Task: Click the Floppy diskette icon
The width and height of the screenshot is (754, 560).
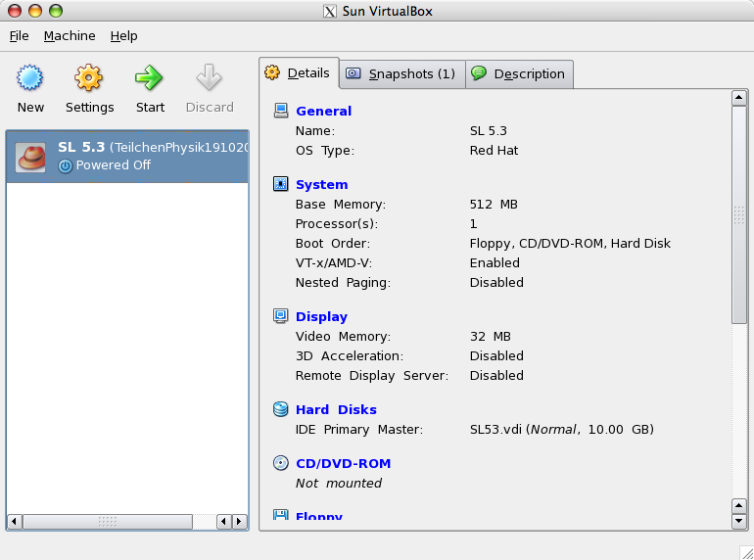Action: [281, 514]
